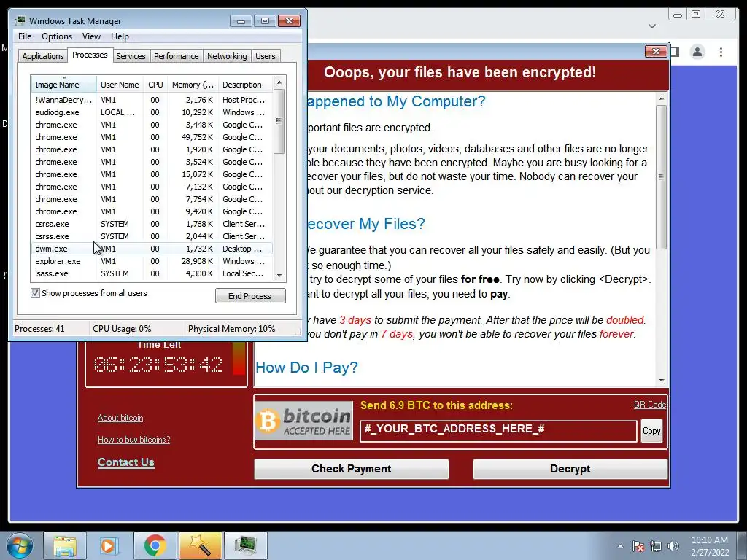Switch to the Users tab
The image size is (747, 560).
265,55
